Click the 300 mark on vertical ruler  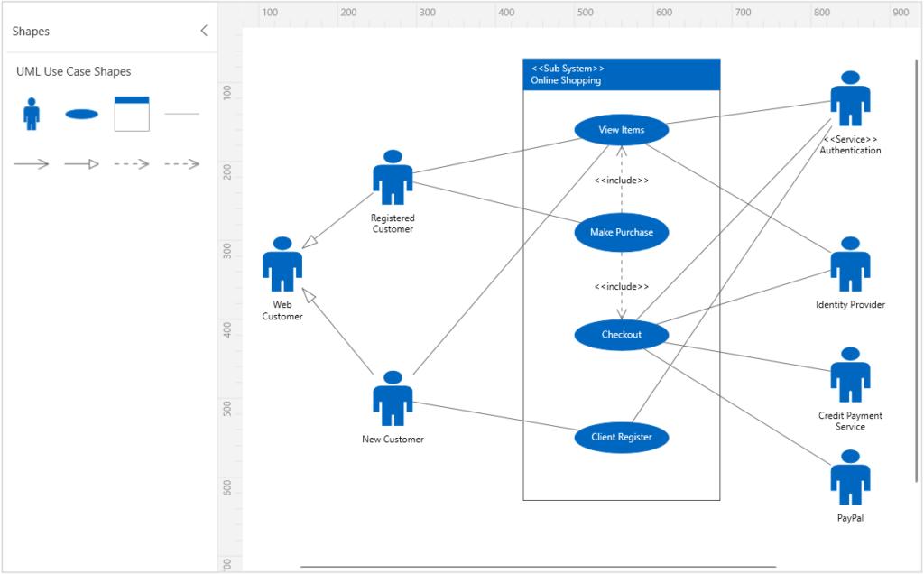(227, 251)
